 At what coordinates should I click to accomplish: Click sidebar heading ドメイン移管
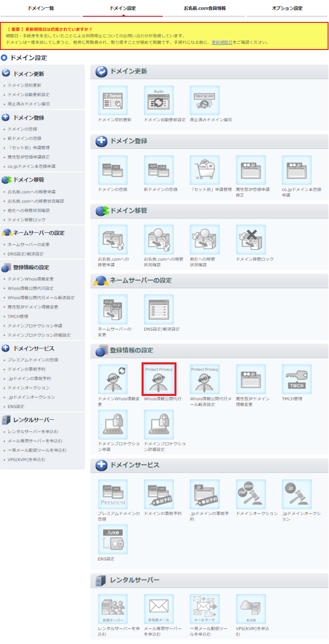28,180
